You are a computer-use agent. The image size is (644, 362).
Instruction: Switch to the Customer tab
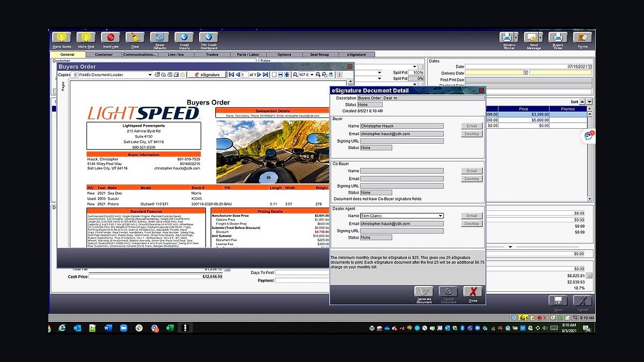[x=104, y=54]
